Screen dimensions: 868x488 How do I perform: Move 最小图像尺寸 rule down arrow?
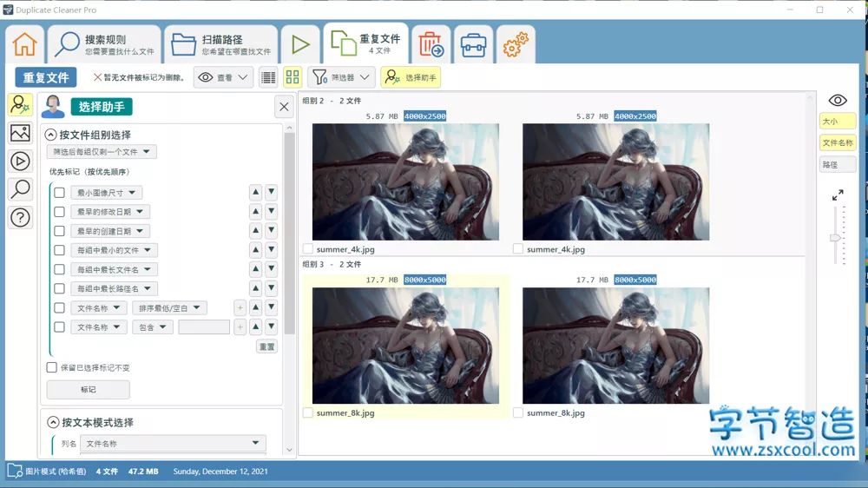(271, 192)
